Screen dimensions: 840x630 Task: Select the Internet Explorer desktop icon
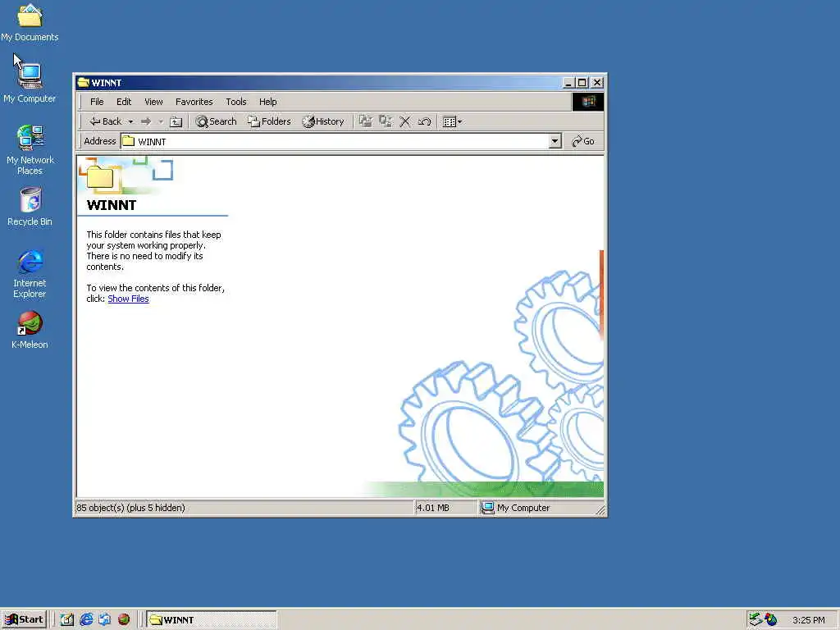click(30, 274)
